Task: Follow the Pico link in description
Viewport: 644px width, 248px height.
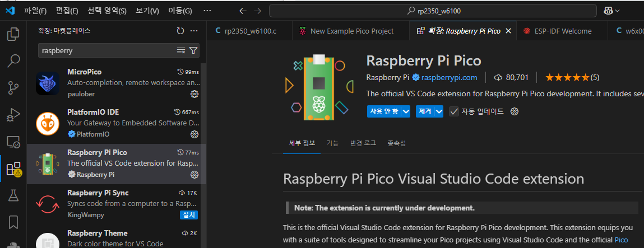Action: coord(622,240)
